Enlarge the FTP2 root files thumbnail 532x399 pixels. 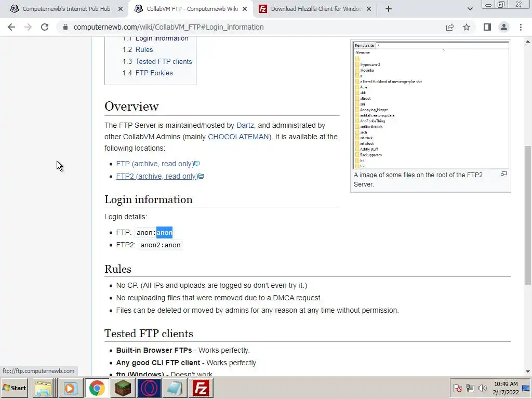(x=431, y=105)
